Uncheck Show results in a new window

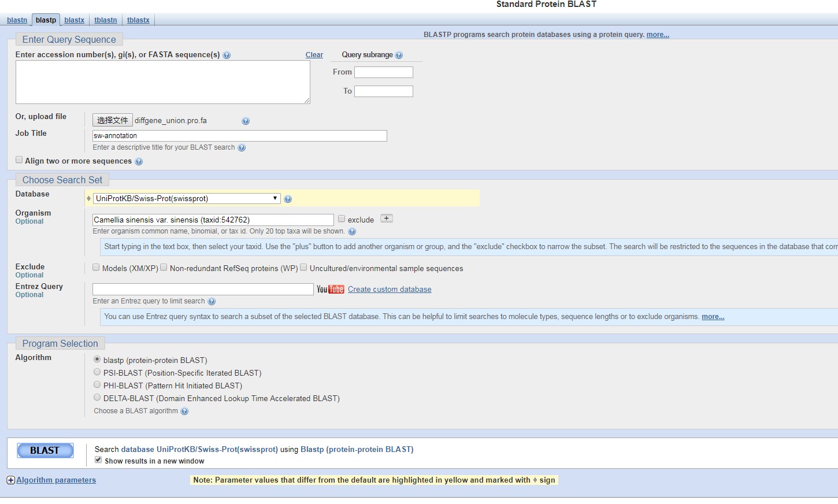tap(98, 460)
